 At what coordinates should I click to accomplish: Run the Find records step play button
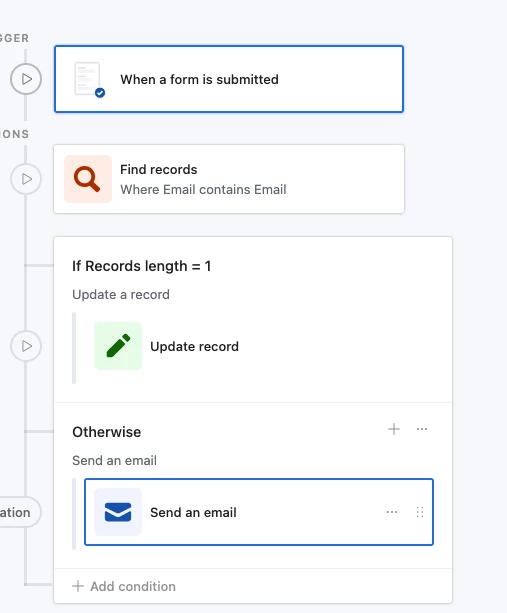pos(26,179)
